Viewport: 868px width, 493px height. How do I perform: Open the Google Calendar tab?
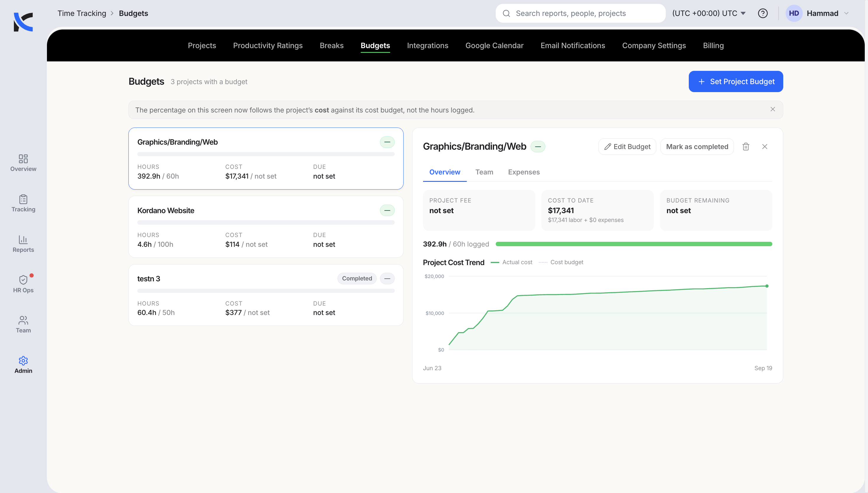(494, 45)
